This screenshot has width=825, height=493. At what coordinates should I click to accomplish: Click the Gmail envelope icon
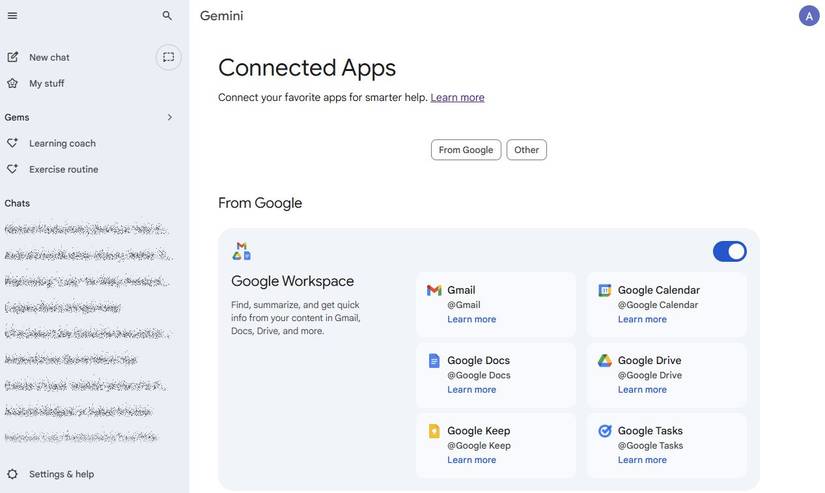pyautogui.click(x=434, y=291)
